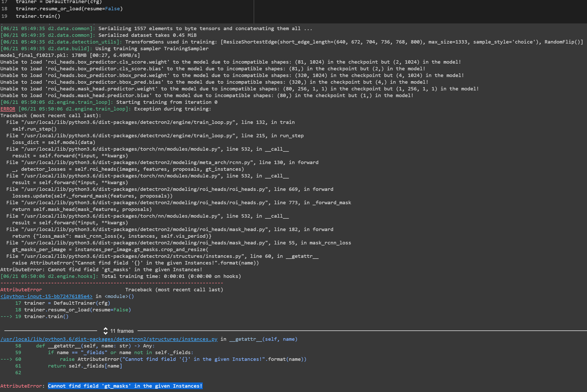This screenshot has height=392, width=587.
Task: Open the instances.py source file link
Action: tap(108, 339)
